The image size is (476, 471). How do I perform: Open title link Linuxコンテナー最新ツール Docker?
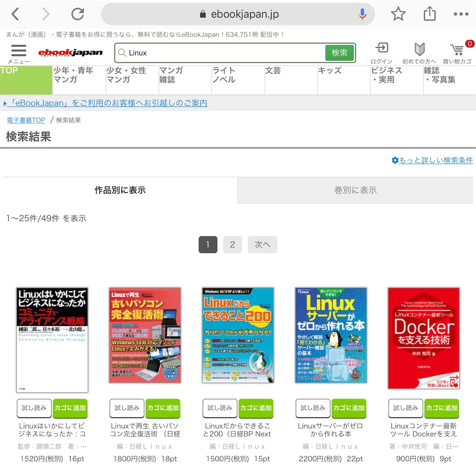pyautogui.click(x=424, y=430)
